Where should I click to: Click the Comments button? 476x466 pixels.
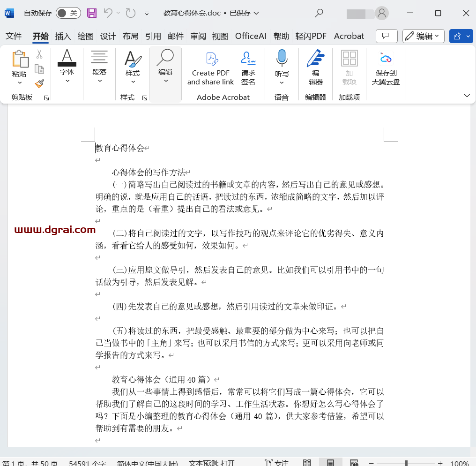pos(387,36)
